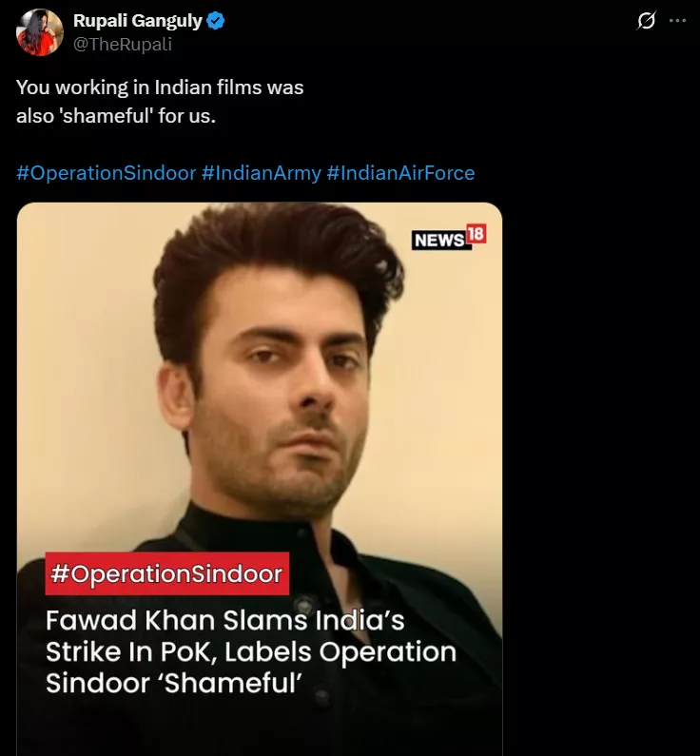Image resolution: width=700 pixels, height=756 pixels.
Task: Click the Fawad Khan headline caption
Action: (251, 651)
